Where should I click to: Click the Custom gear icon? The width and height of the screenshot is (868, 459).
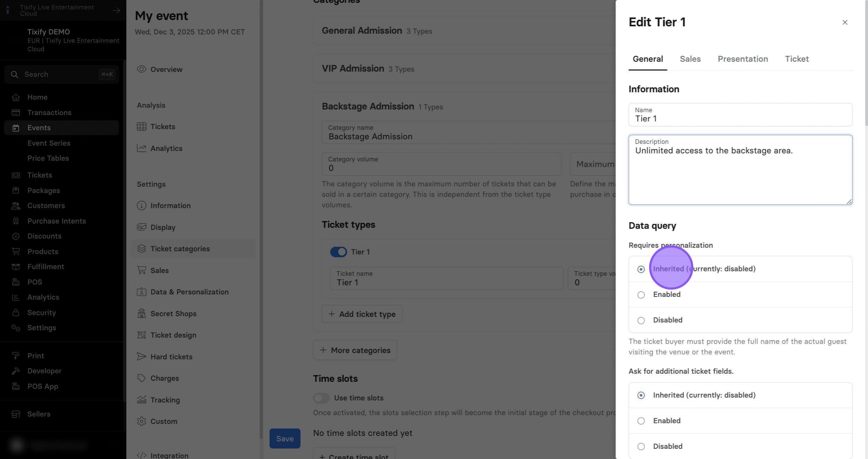pos(141,421)
